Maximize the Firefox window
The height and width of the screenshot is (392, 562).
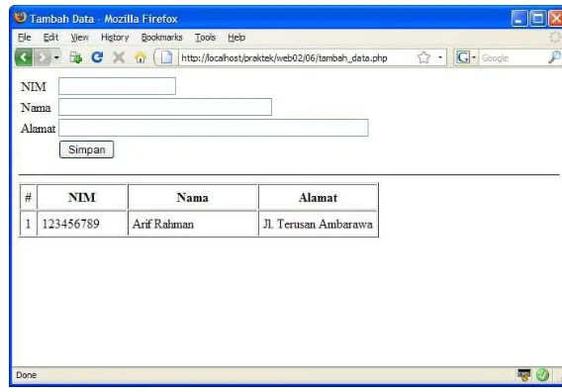pyautogui.click(x=537, y=18)
